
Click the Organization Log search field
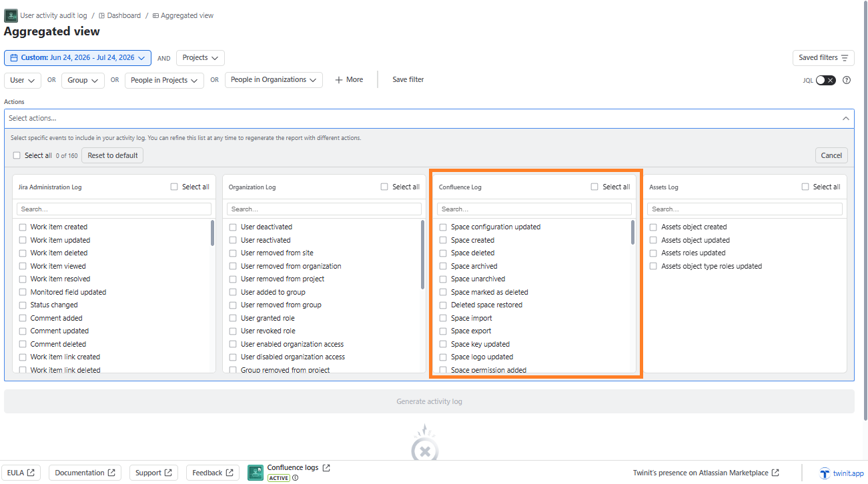pos(324,209)
